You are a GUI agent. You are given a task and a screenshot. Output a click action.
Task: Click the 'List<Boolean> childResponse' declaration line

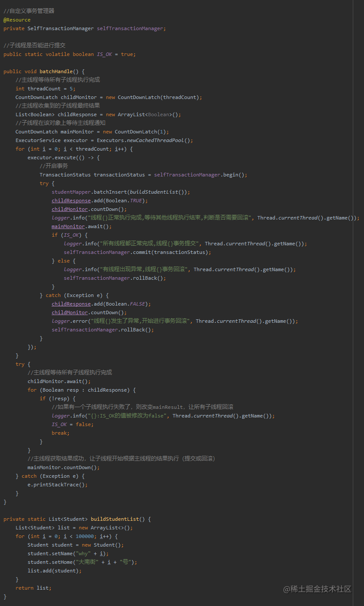click(x=98, y=114)
